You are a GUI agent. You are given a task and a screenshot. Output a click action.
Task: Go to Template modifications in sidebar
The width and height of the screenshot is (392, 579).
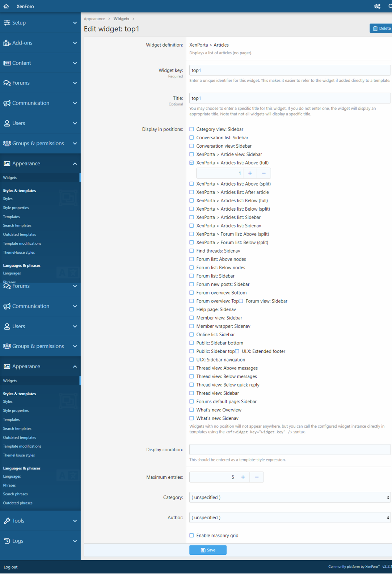coord(22,244)
